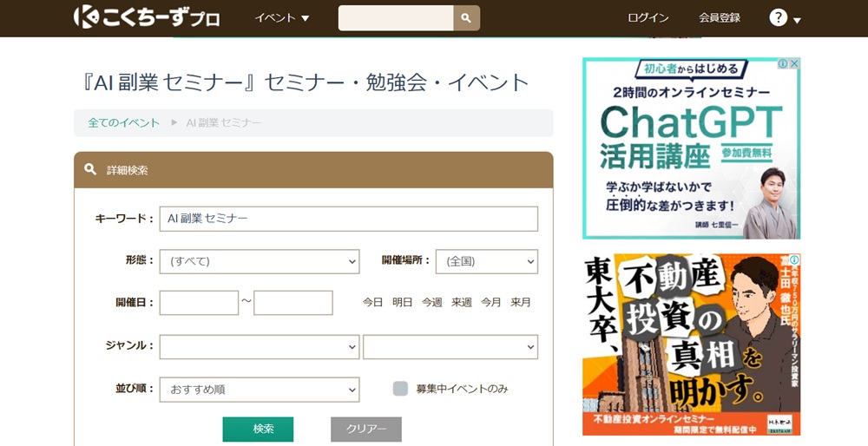Click the ChatGPT ad info icon
The height and width of the screenshot is (446, 868).
coord(783,63)
